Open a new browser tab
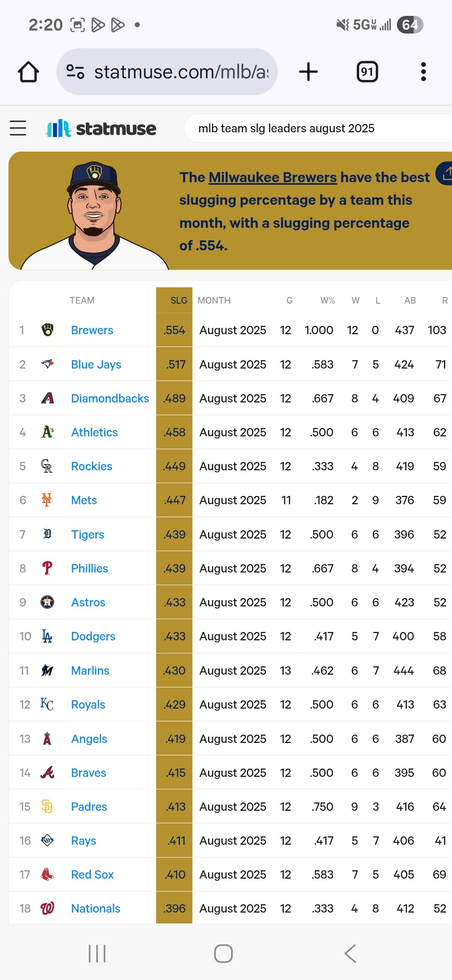Screen dimensions: 452x980 [308, 72]
